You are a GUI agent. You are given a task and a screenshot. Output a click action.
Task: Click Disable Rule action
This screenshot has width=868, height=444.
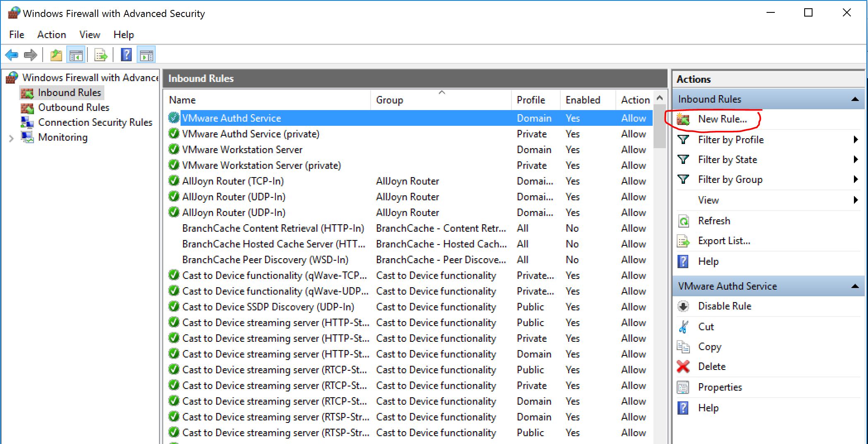(725, 306)
